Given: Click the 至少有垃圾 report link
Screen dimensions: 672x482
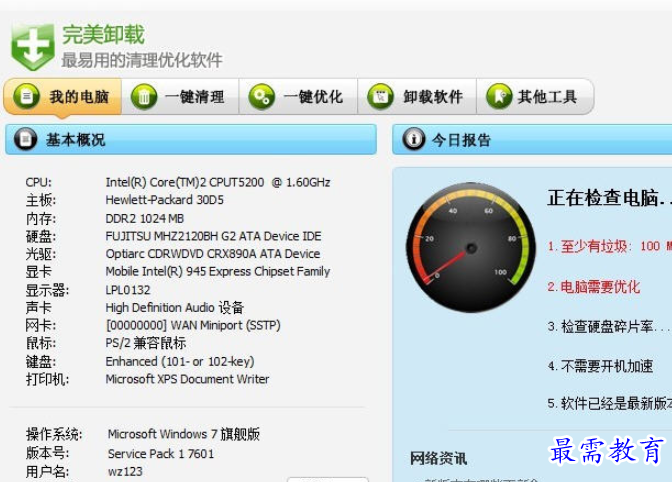Looking at the screenshot, I should click(609, 246).
